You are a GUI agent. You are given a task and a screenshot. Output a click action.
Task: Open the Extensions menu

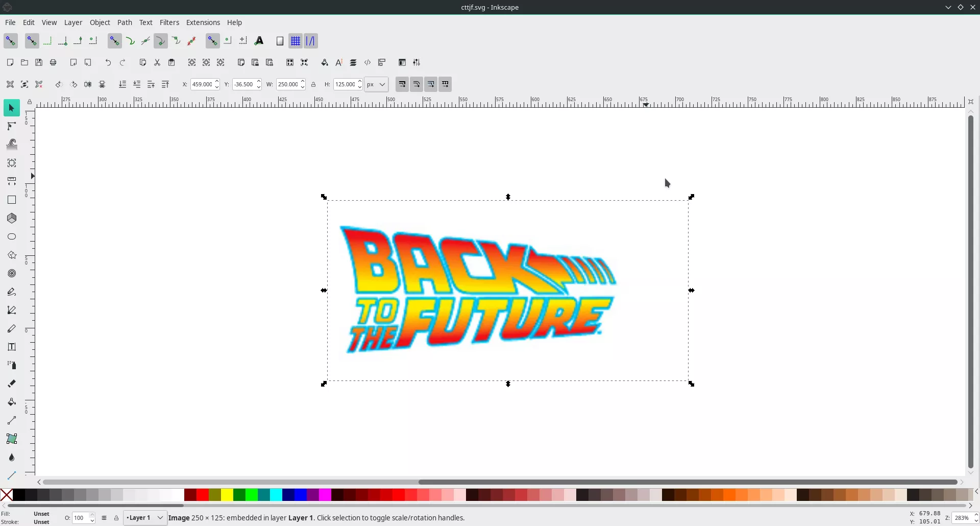pyautogui.click(x=203, y=22)
